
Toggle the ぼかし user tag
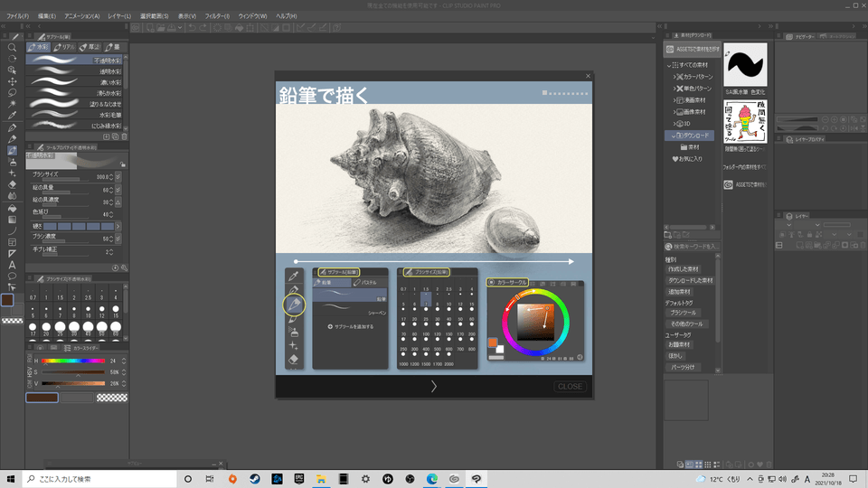tap(675, 356)
